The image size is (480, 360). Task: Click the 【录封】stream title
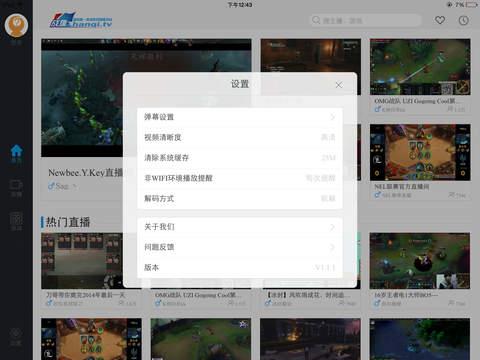pos(308,295)
